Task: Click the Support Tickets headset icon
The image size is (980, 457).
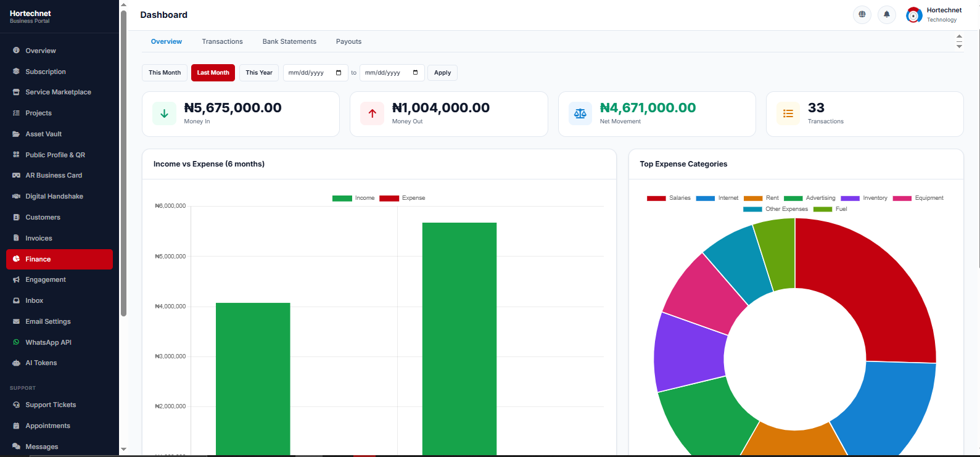Action: [x=16, y=405]
